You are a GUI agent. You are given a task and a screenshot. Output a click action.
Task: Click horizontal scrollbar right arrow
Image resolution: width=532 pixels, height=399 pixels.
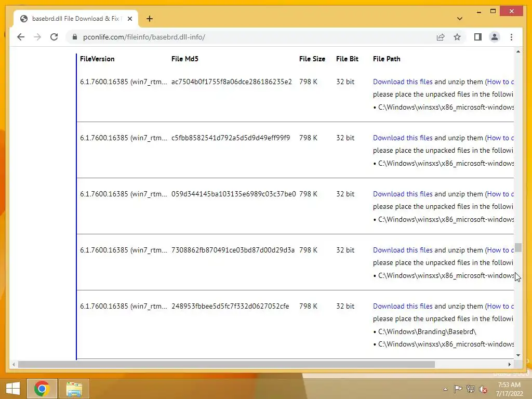pyautogui.click(x=510, y=364)
